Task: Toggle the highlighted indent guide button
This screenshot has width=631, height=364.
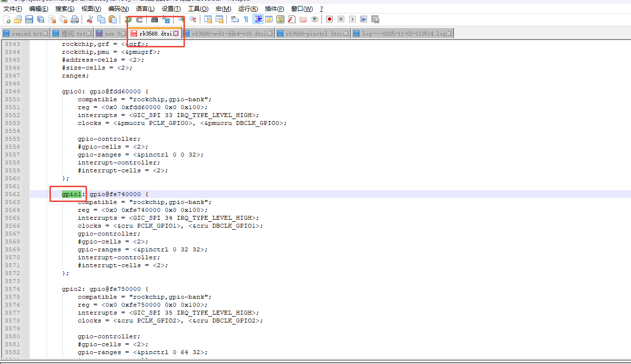Action: 258,19
